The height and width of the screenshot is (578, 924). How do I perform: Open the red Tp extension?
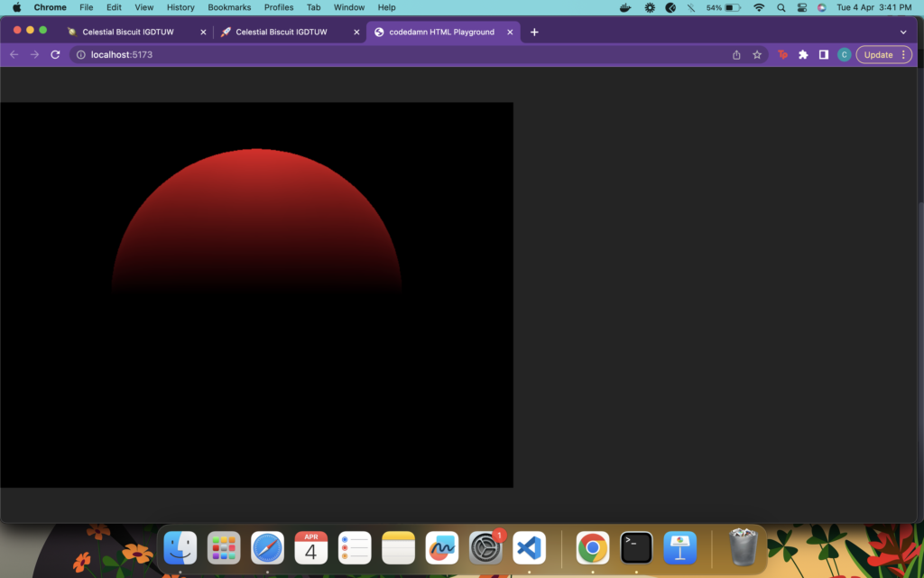click(x=782, y=55)
